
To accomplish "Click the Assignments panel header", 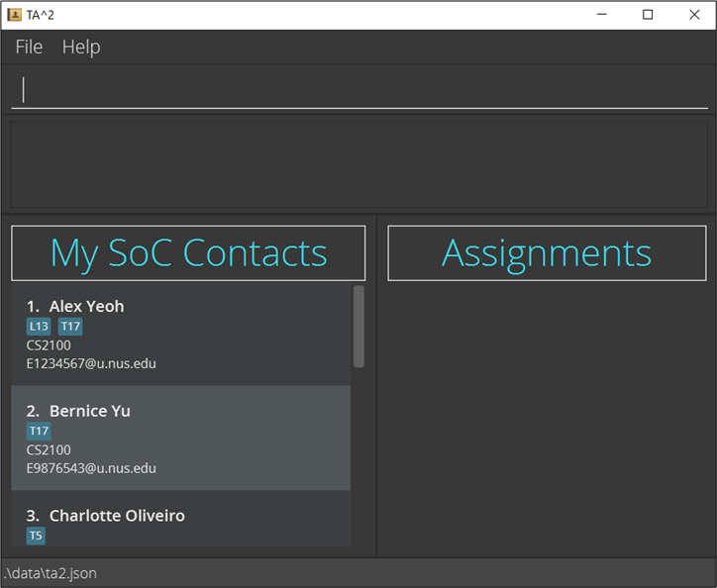I will [x=546, y=253].
